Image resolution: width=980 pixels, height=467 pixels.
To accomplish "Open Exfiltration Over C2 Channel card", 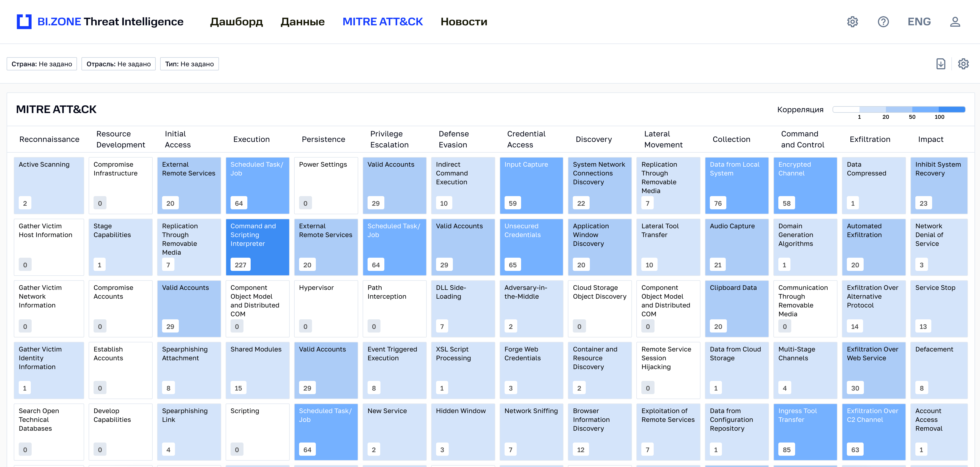I will [x=874, y=432].
